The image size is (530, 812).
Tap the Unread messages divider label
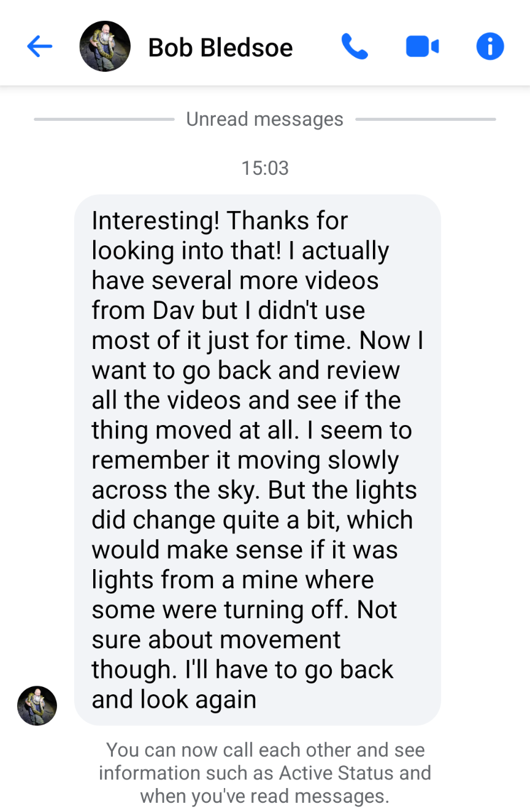point(265,119)
